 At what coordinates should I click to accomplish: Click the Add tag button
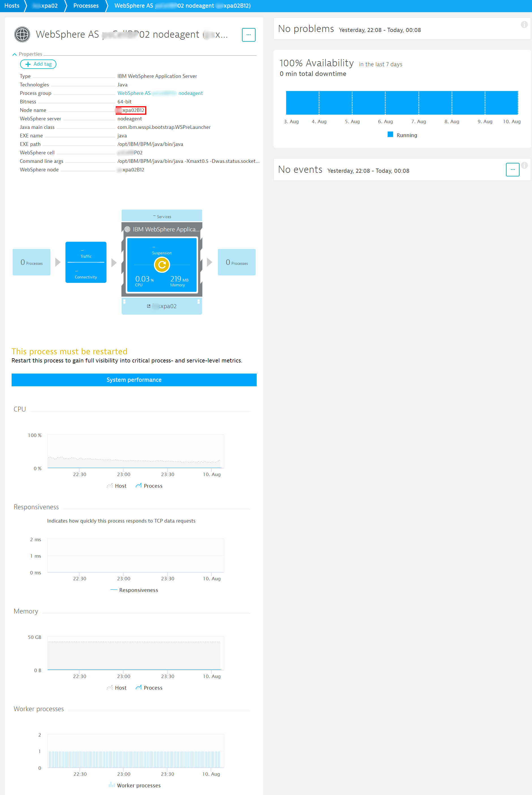(x=38, y=64)
